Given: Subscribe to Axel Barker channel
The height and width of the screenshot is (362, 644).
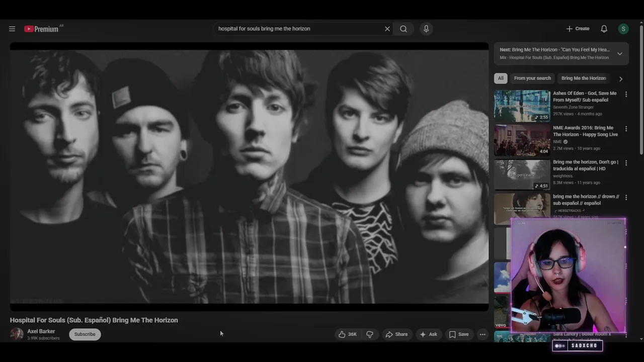Looking at the screenshot, I should click(x=85, y=334).
